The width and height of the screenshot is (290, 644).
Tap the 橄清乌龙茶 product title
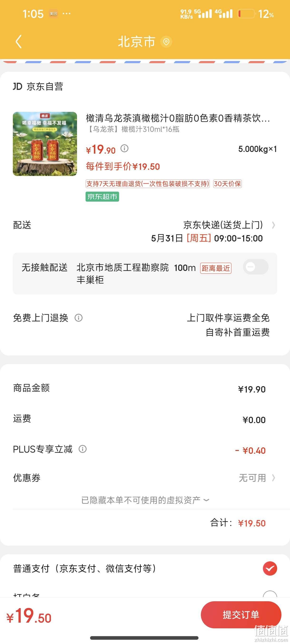point(178,118)
